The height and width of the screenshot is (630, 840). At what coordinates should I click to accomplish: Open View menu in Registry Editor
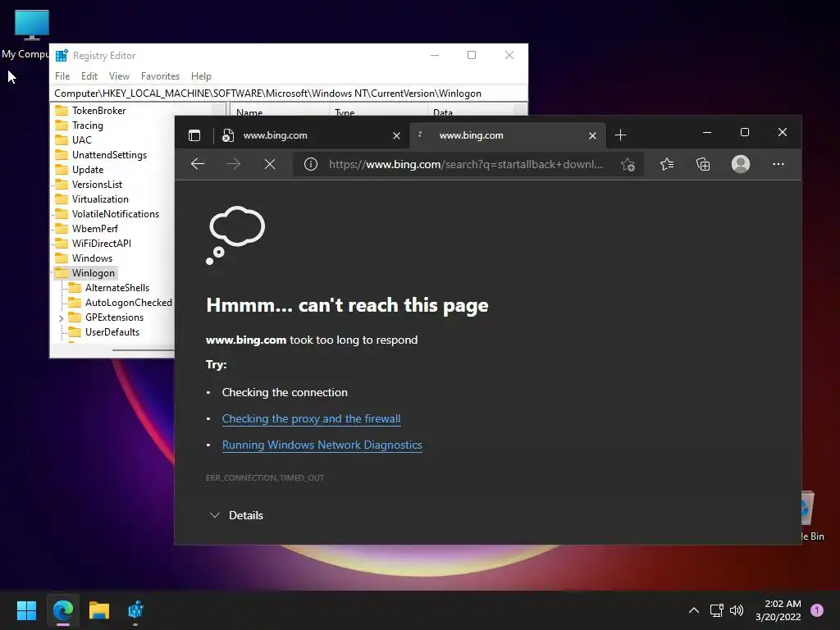[119, 76]
